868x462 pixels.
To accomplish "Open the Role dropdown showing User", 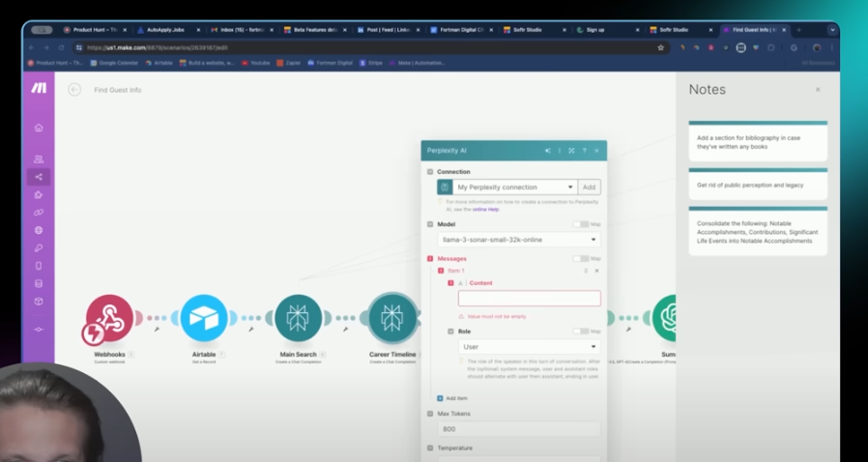I will coord(529,346).
